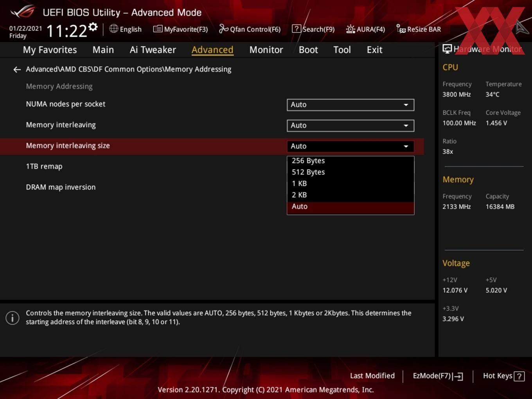Open Memory interleaving dropdown
Image resolution: width=532 pixels, height=399 pixels.
[350, 126]
